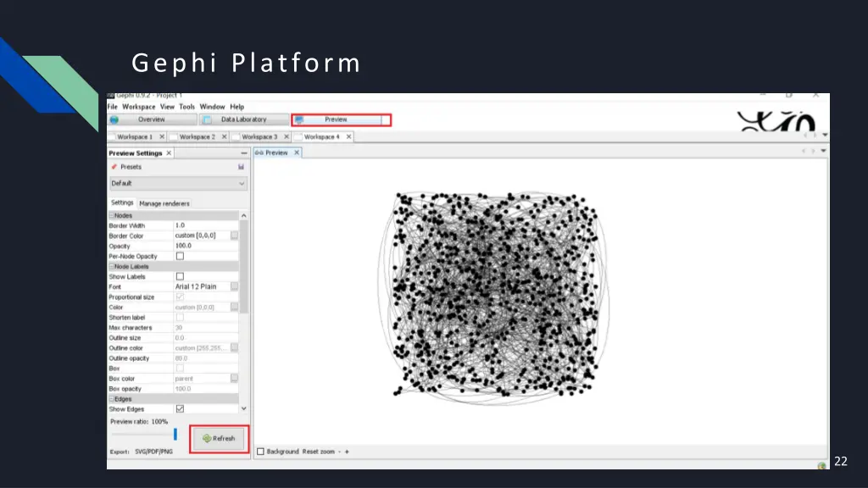Click the Refresh button
Viewport: 868px width, 488px height.
[220, 439]
